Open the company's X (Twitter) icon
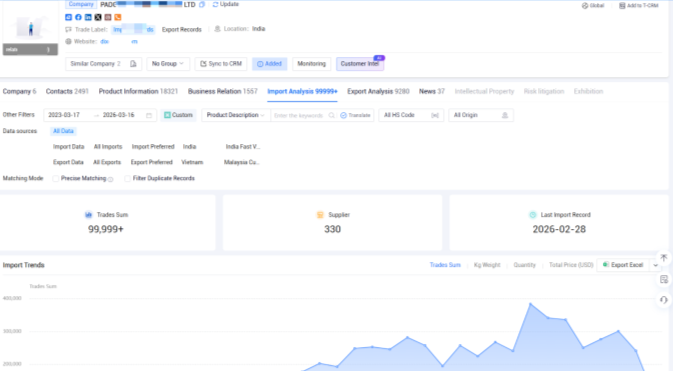The height and width of the screenshot is (371, 673). [x=98, y=17]
